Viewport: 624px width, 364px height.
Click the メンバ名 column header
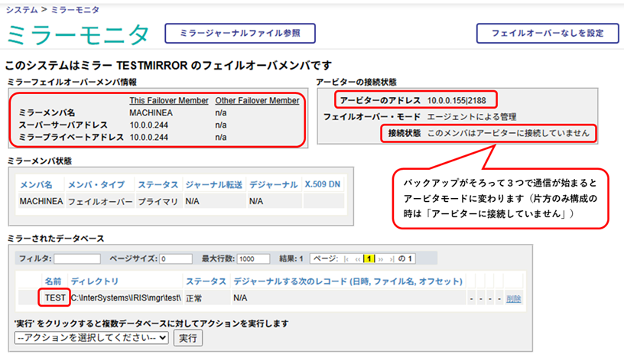tap(37, 184)
